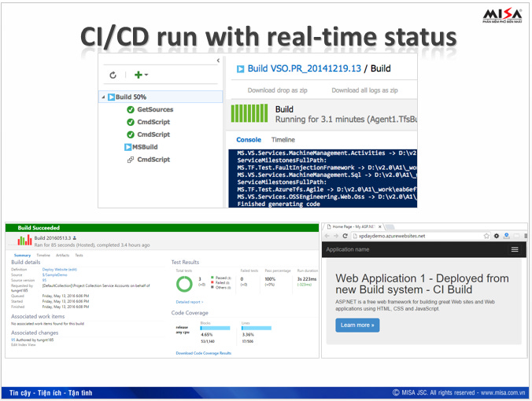Click Download Code Coverage Results link
532x401 pixels.
tap(204, 353)
